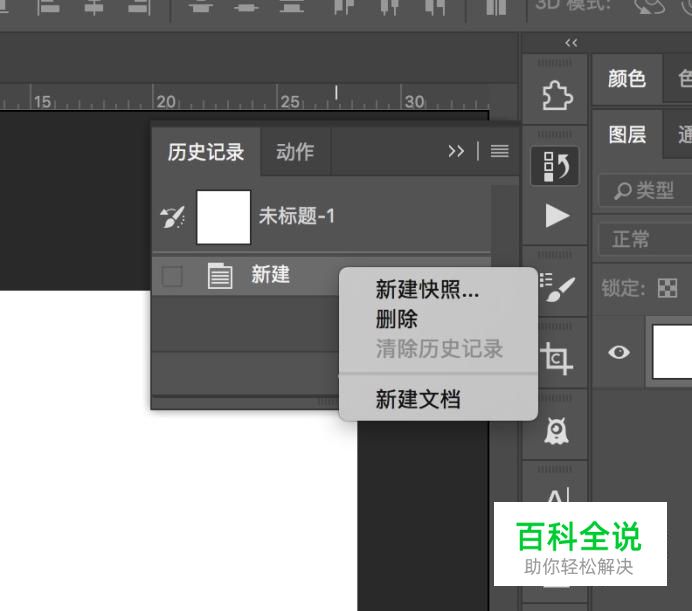
Task: Open the 类型 layer filter dropdown
Action: point(645,190)
